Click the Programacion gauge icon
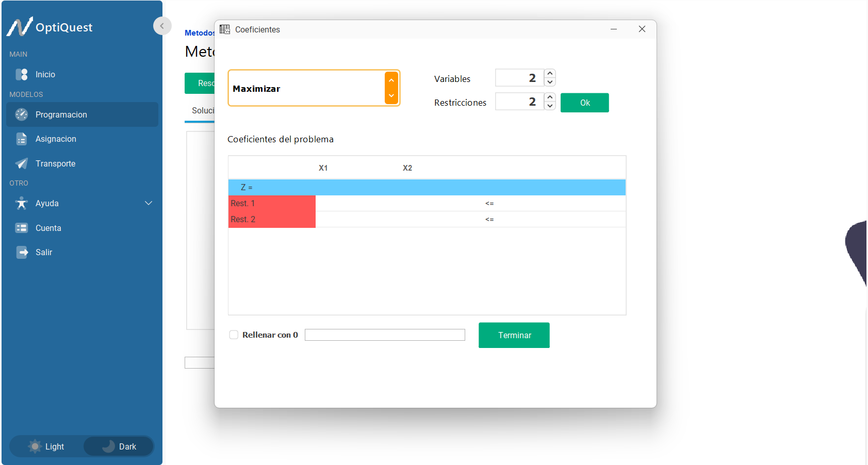 22,114
